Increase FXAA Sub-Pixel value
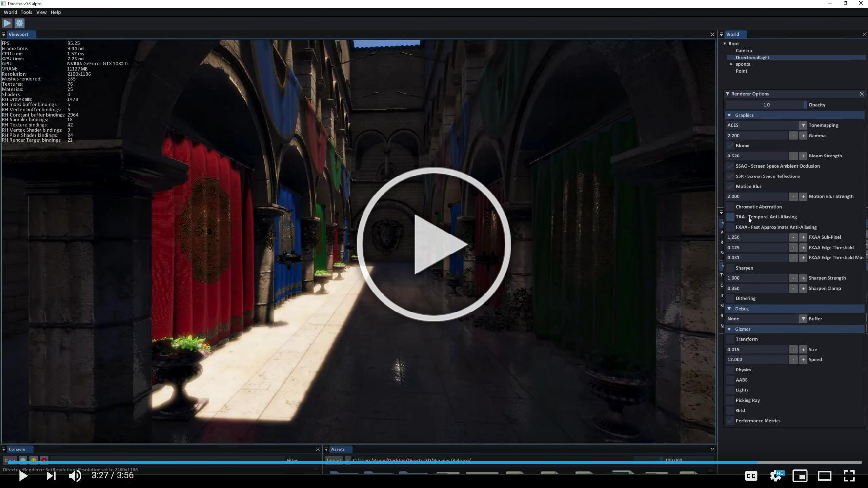 tap(803, 237)
